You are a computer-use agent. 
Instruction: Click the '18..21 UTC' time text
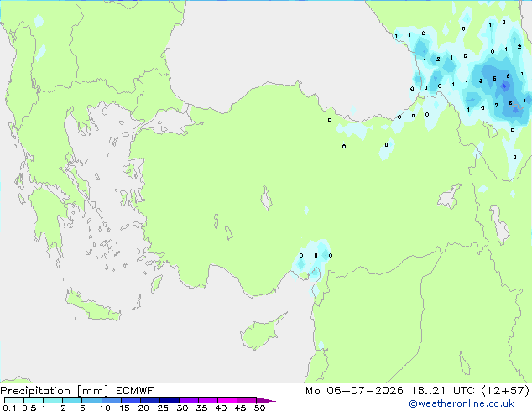pyautogui.click(x=442, y=391)
